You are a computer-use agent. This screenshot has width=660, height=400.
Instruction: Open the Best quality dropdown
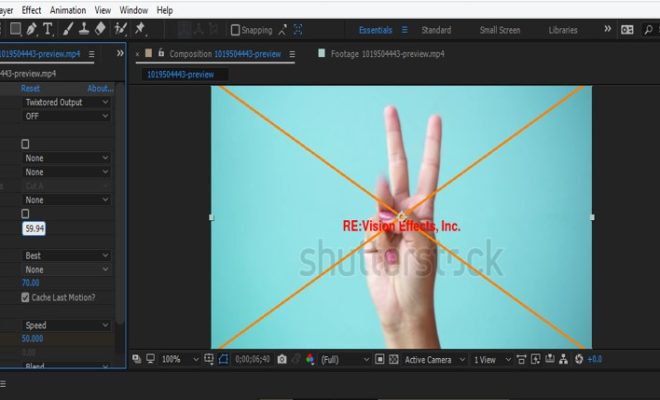point(67,256)
